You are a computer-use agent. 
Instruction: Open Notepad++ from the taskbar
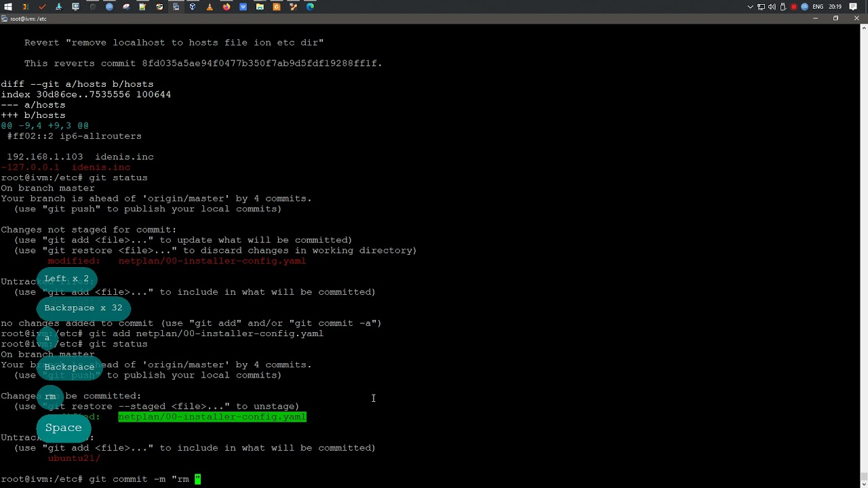point(142,7)
